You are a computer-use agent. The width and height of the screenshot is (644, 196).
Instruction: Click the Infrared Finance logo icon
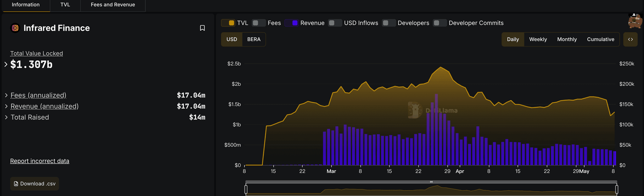15,28
